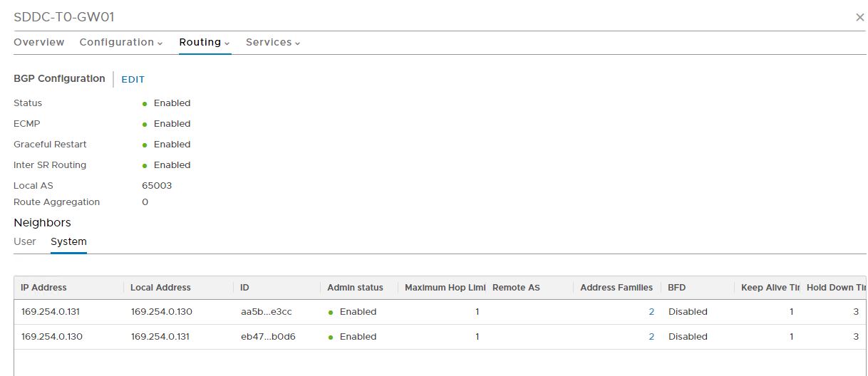Expand the Routing dropdown menu
This screenshot has width=868, height=376.
pos(205,42)
